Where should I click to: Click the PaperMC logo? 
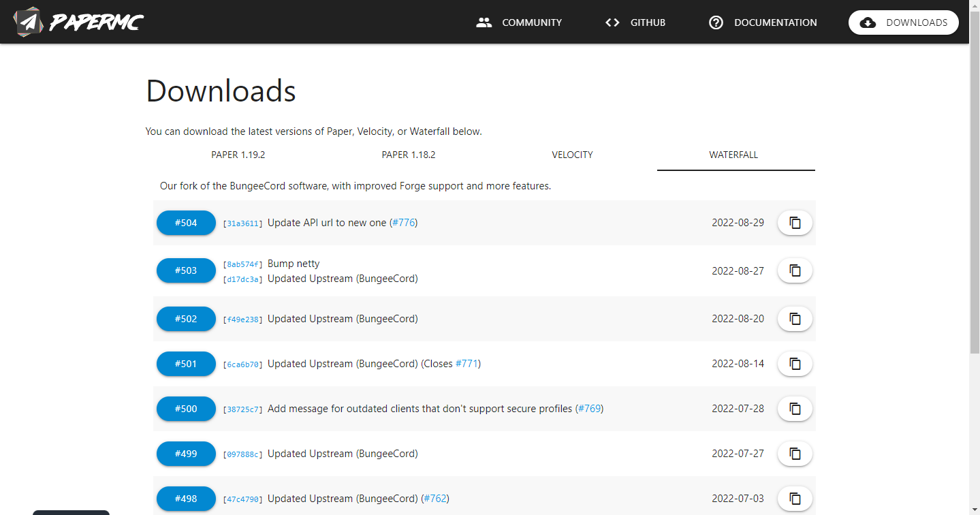click(77, 21)
